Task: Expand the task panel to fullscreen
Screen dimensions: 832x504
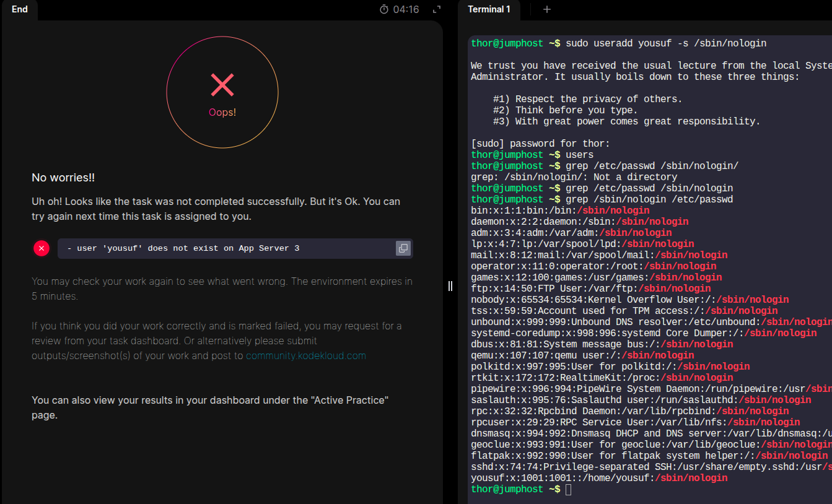Action: click(437, 9)
